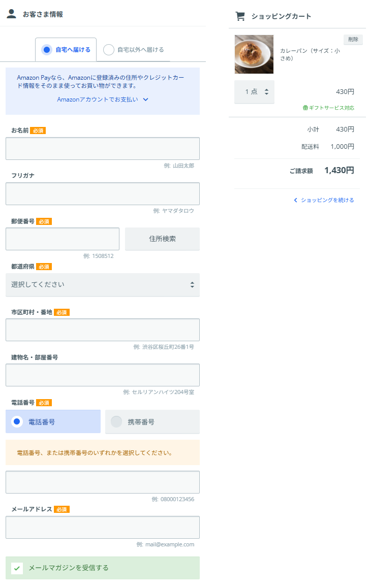Image resolution: width=369 pixels, height=588 pixels.
Task: Click the ショッピングカート heading
Action: [281, 16]
